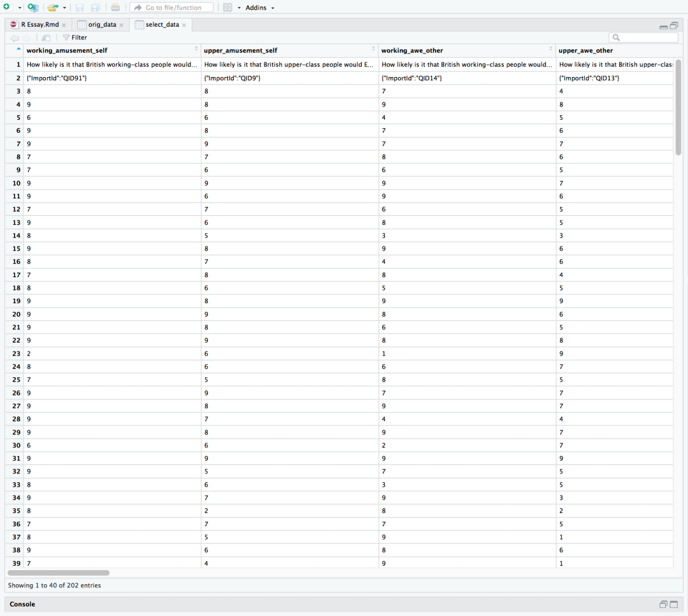Click the workspace panes grid icon
The width and height of the screenshot is (688, 616).
click(x=227, y=8)
